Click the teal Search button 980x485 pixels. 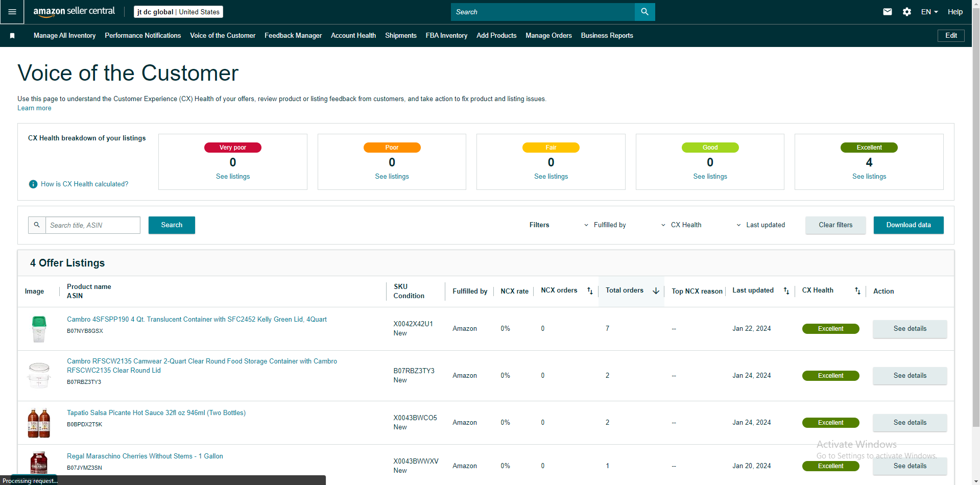pyautogui.click(x=172, y=225)
